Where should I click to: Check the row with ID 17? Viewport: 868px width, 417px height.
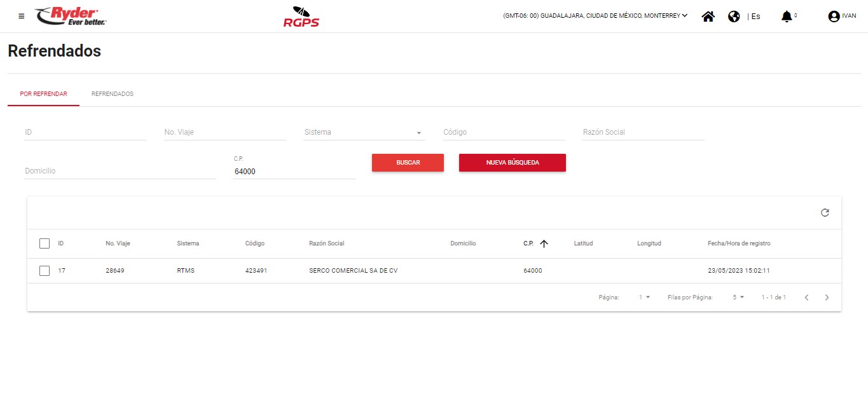point(45,271)
